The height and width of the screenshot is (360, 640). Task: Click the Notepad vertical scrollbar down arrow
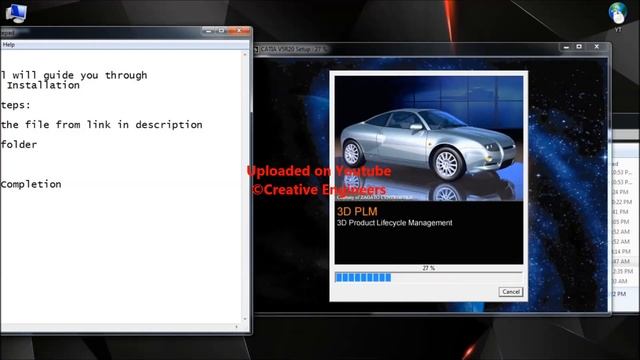245,319
